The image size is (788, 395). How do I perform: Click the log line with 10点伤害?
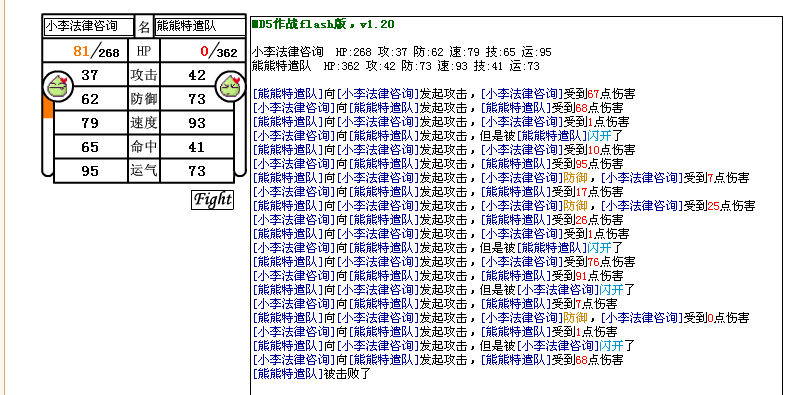click(x=443, y=150)
